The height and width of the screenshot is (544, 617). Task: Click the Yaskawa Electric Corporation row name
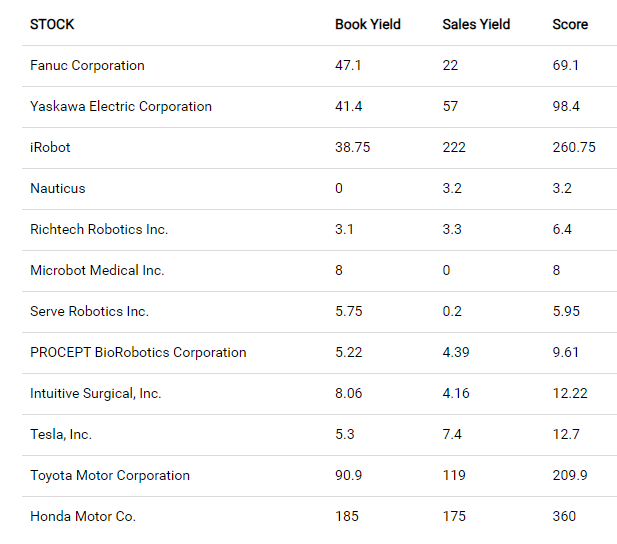[x=121, y=106]
